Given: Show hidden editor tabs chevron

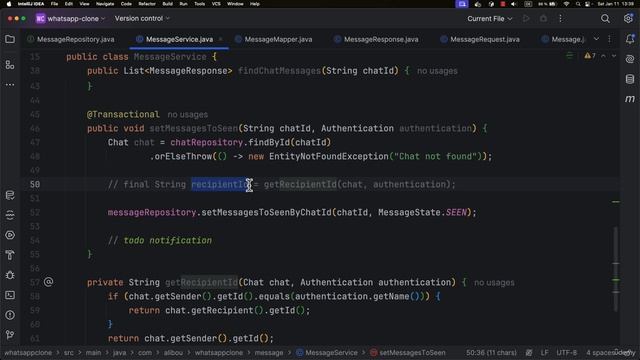Looking at the screenshot, I should (596, 39).
